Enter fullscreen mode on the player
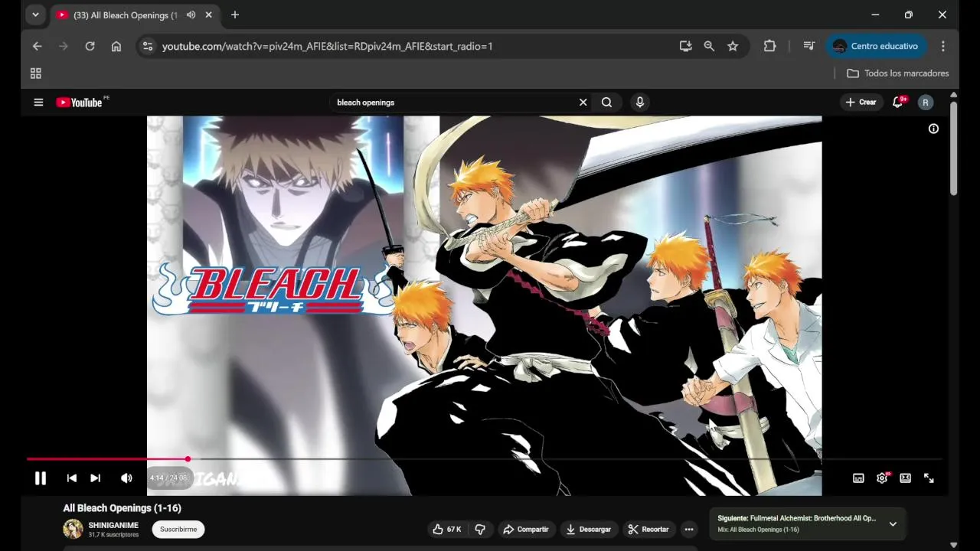980x551 pixels. point(929,478)
